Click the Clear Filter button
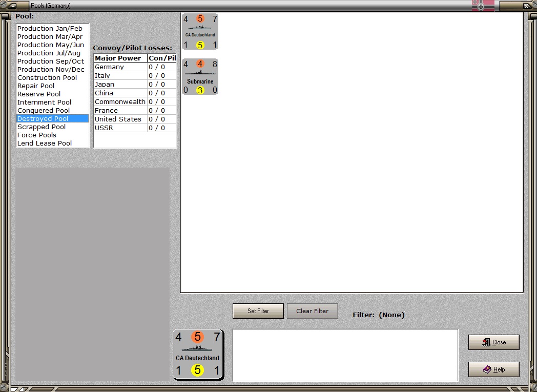The width and height of the screenshot is (537, 392). click(313, 311)
